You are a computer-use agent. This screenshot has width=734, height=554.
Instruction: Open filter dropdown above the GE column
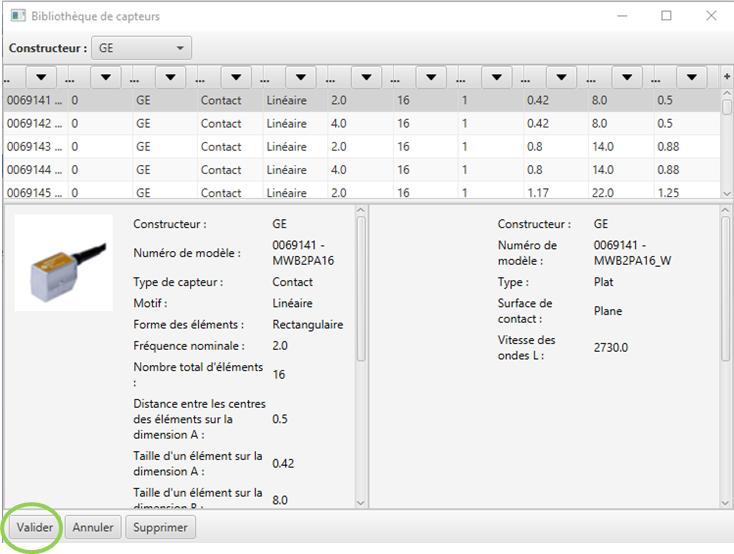tap(170, 77)
